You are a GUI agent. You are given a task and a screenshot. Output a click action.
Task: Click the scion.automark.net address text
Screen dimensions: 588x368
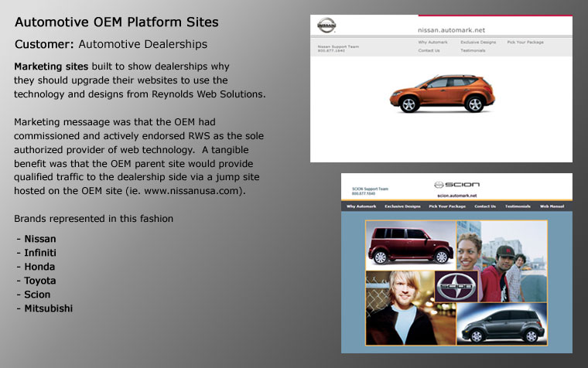(x=456, y=196)
